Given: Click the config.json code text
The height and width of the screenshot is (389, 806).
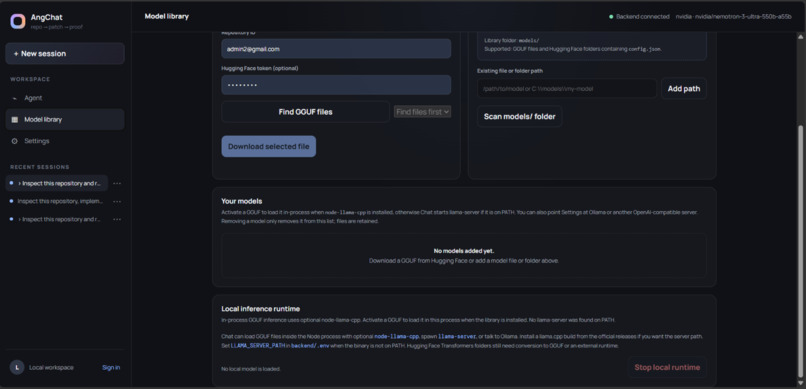Looking at the screenshot, I should click(x=645, y=49).
